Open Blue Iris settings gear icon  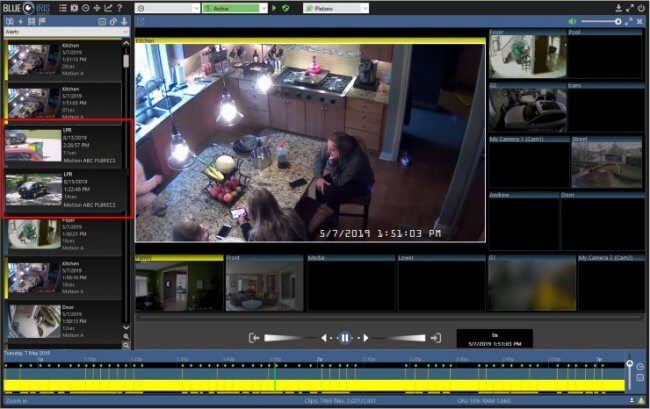[x=74, y=8]
